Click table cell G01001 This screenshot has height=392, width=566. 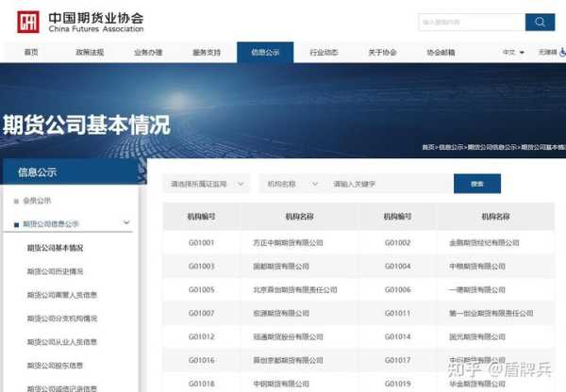click(x=202, y=243)
